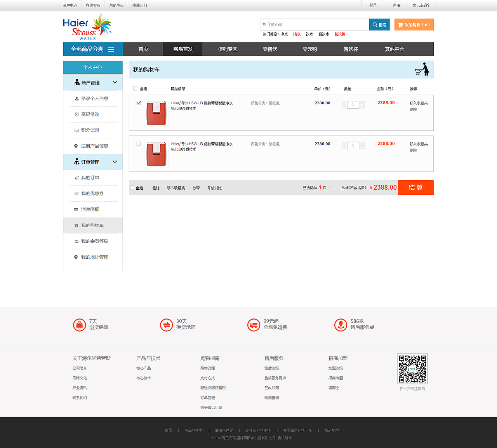This screenshot has height=448, width=497.
Task: Collapse the 账户管理 section chevron
Action: point(115,82)
